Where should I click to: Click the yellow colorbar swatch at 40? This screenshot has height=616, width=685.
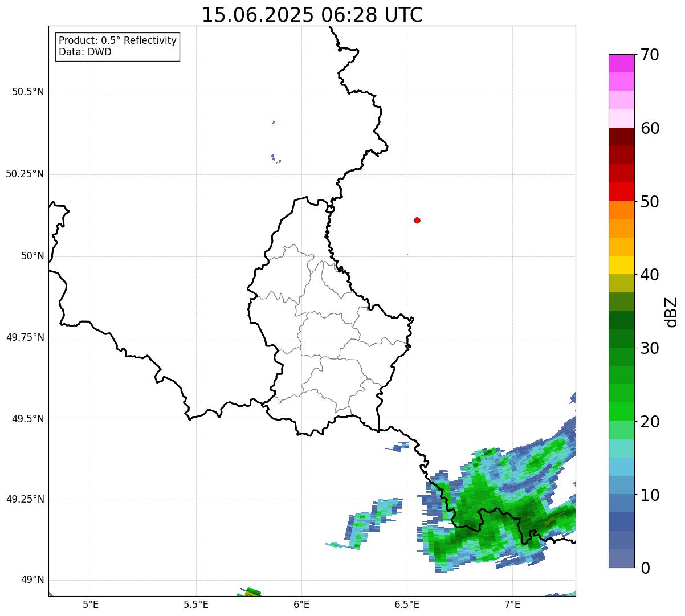[x=621, y=265]
